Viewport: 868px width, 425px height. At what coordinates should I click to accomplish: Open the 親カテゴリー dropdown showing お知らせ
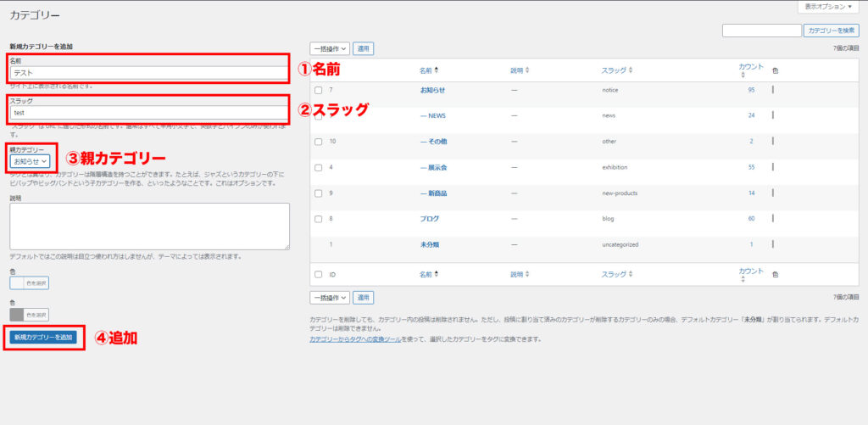(x=31, y=160)
